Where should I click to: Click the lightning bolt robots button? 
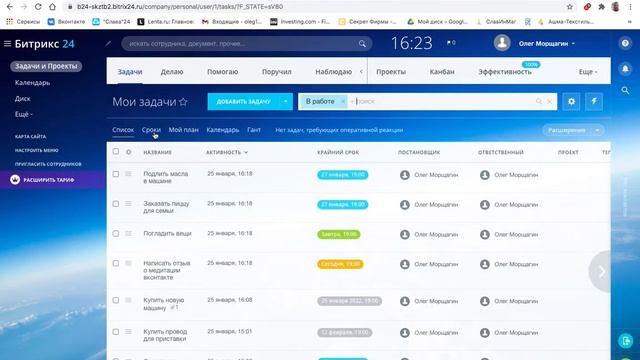point(594,101)
